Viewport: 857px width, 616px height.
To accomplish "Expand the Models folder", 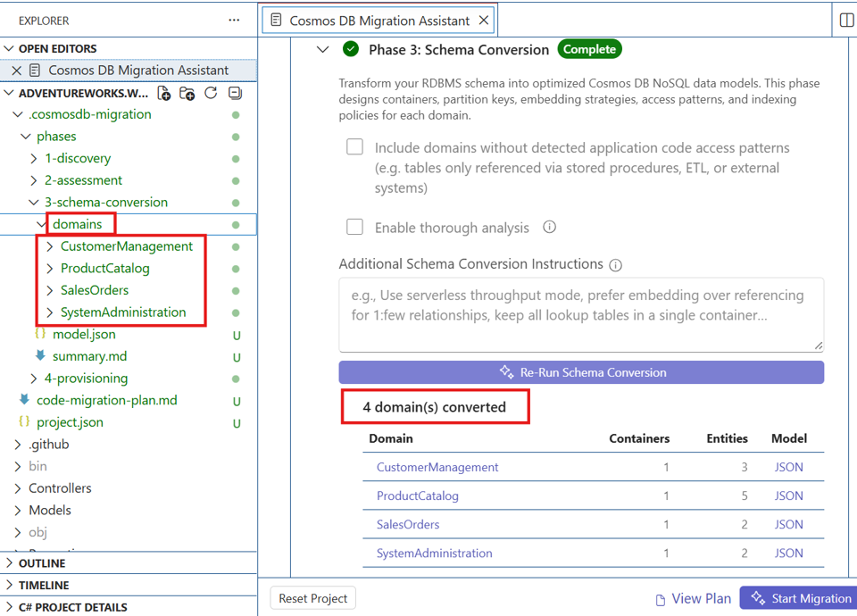I will (x=18, y=510).
